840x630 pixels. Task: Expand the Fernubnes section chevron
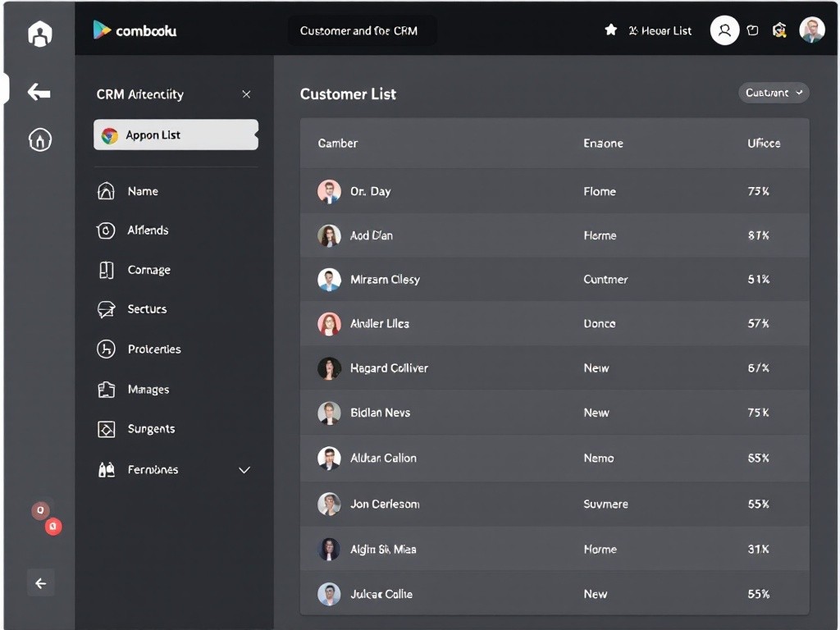point(244,470)
